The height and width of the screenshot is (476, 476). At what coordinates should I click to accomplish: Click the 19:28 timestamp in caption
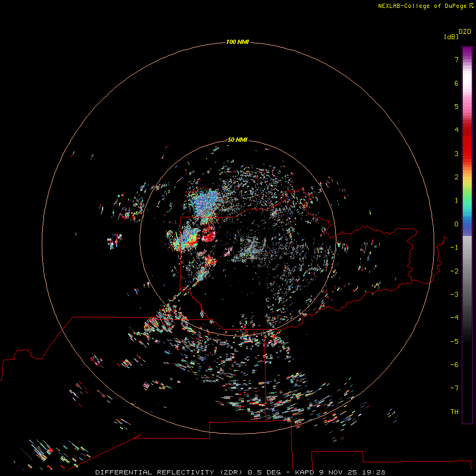point(374,472)
